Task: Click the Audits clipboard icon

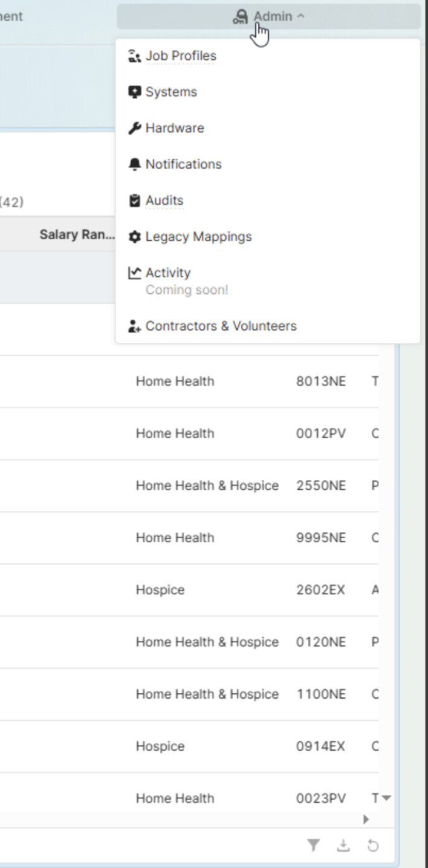Action: 134,201
